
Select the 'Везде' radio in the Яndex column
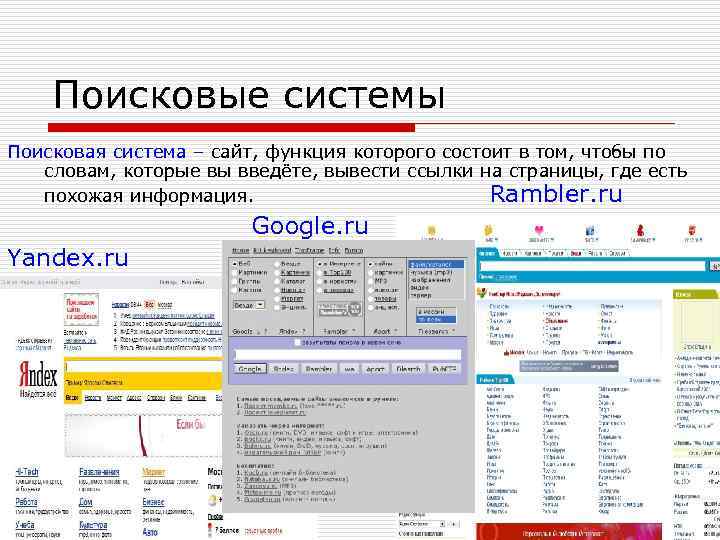click(x=277, y=264)
